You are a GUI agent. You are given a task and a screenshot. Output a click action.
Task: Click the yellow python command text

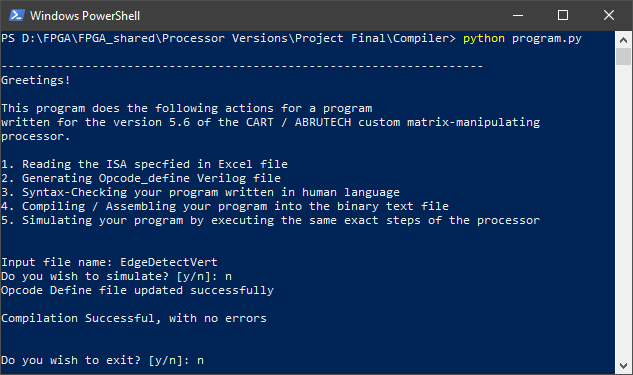tap(484, 38)
